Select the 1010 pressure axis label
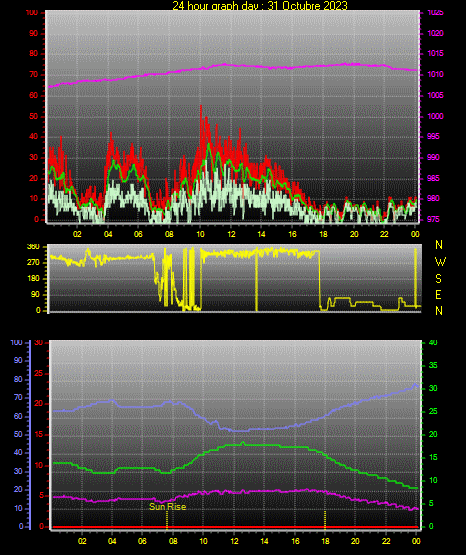 point(435,74)
